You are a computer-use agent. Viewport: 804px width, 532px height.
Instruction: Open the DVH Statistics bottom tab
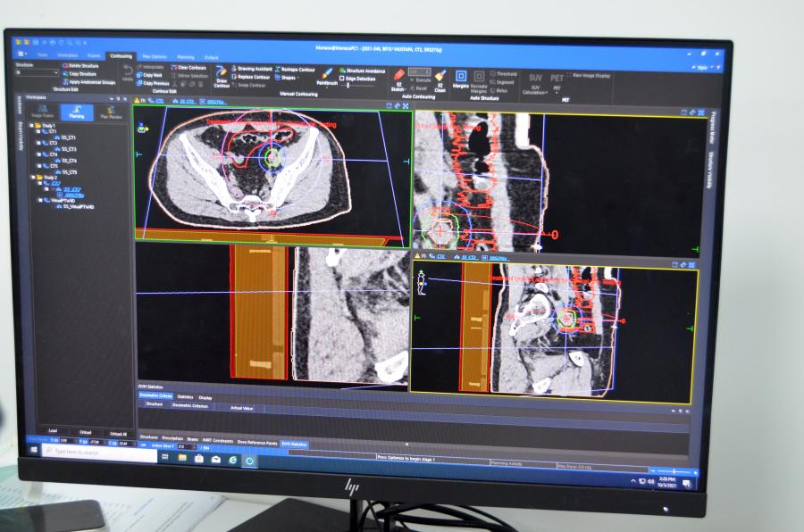294,443
